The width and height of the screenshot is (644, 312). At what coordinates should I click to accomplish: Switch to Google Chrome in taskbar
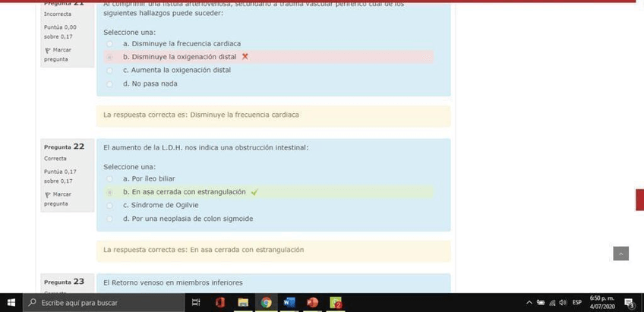[267, 303]
